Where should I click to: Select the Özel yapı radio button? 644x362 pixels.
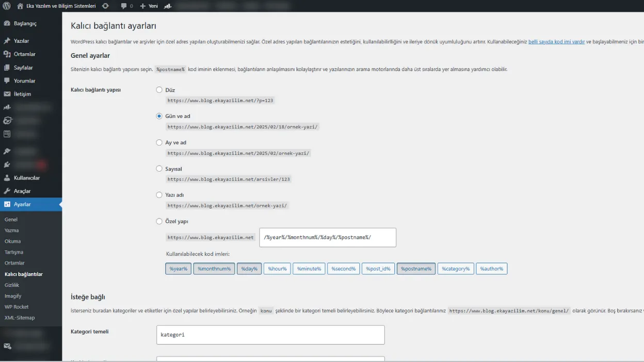point(159,221)
